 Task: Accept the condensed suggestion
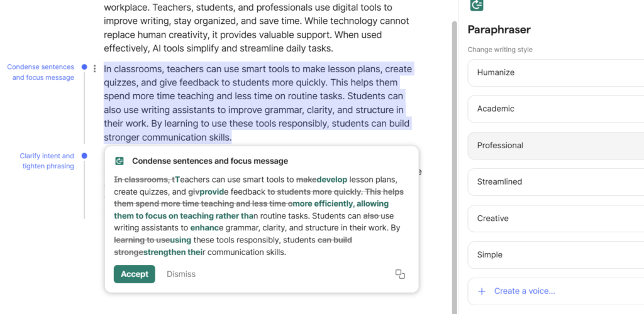[134, 274]
